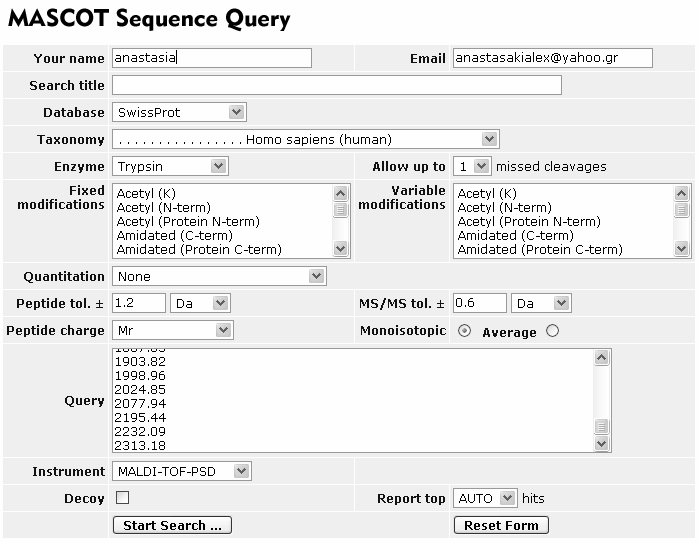Select Acetyl (K) in Fixed modifications
Screen dimensions: 699x541
146,193
